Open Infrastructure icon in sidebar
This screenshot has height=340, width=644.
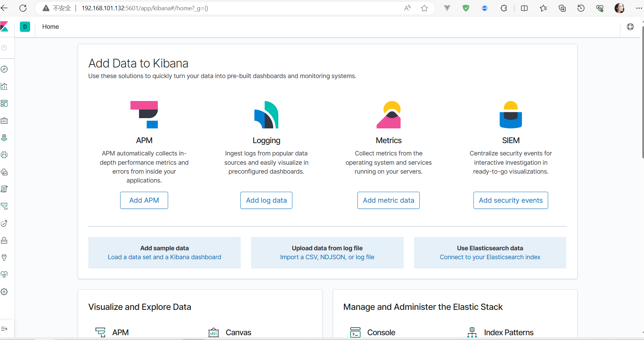point(4,172)
